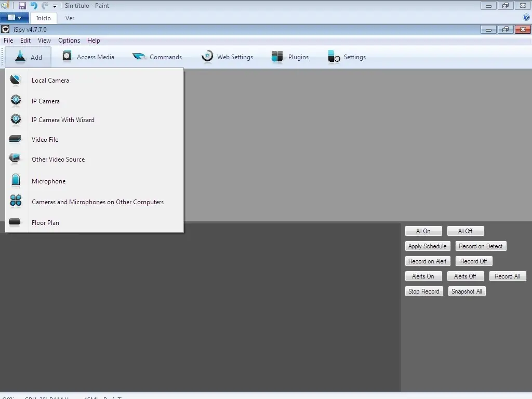Add a Microphone from the menu

48,181
